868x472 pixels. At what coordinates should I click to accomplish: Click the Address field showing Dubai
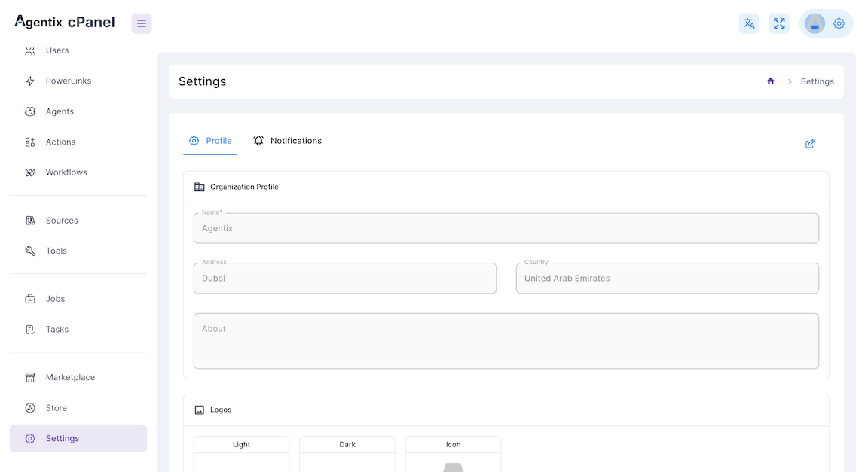tap(345, 278)
